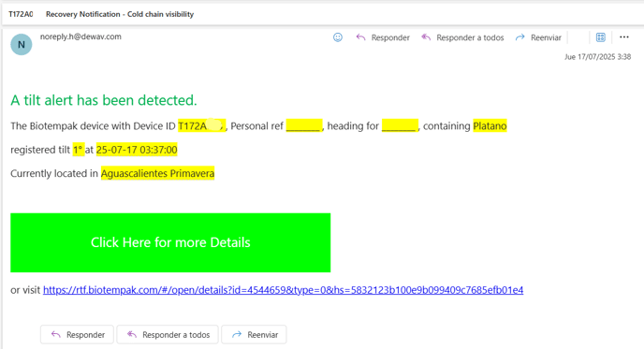Viewport: 644px width, 349px height.
Task: Click the highlighted Device ID T172A text
Action: pyautogui.click(x=201, y=125)
